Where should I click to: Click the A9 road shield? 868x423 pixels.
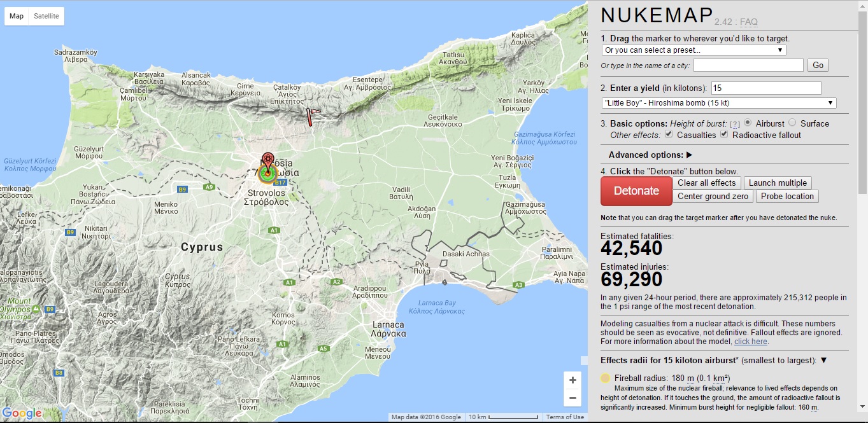pos(209,187)
